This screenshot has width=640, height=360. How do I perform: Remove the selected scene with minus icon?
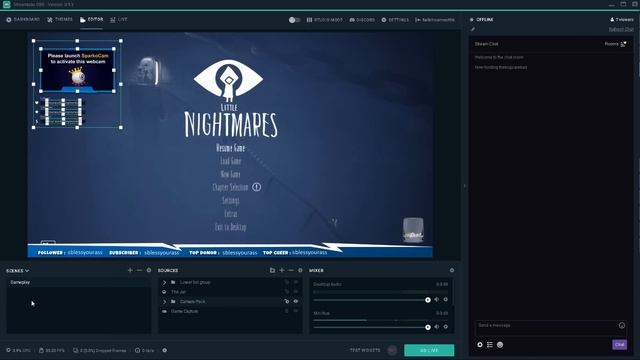pyautogui.click(x=140, y=270)
